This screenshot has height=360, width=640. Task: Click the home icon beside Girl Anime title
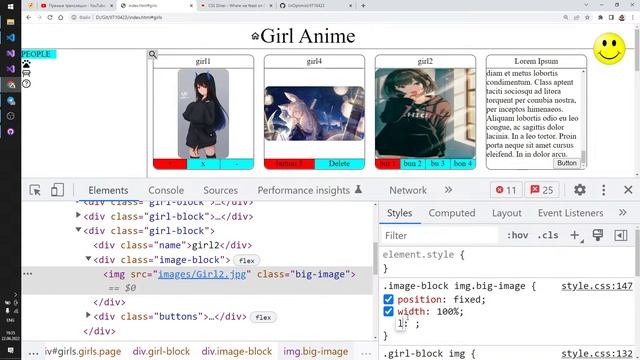255,36
